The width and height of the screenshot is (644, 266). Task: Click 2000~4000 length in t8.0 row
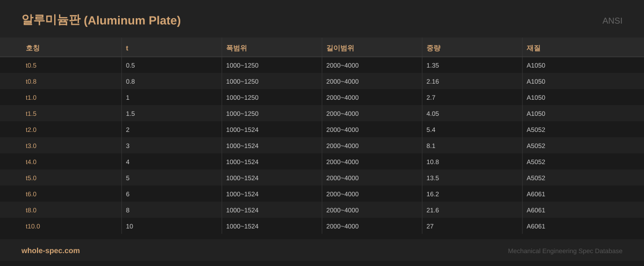coord(342,210)
